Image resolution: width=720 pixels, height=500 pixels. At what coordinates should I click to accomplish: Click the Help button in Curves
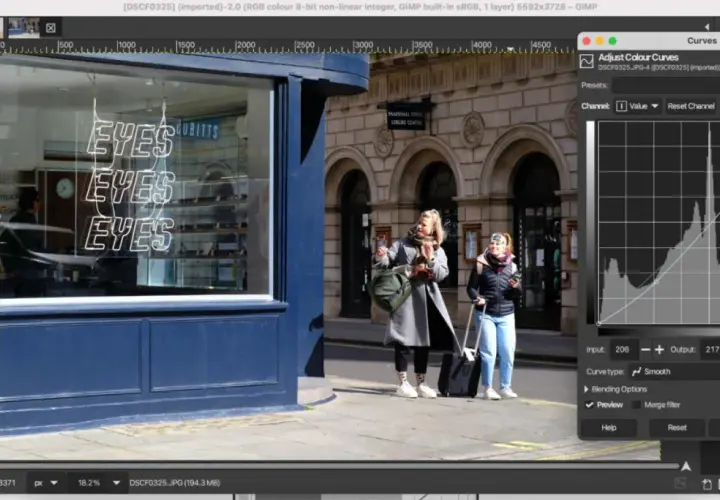[x=609, y=428]
